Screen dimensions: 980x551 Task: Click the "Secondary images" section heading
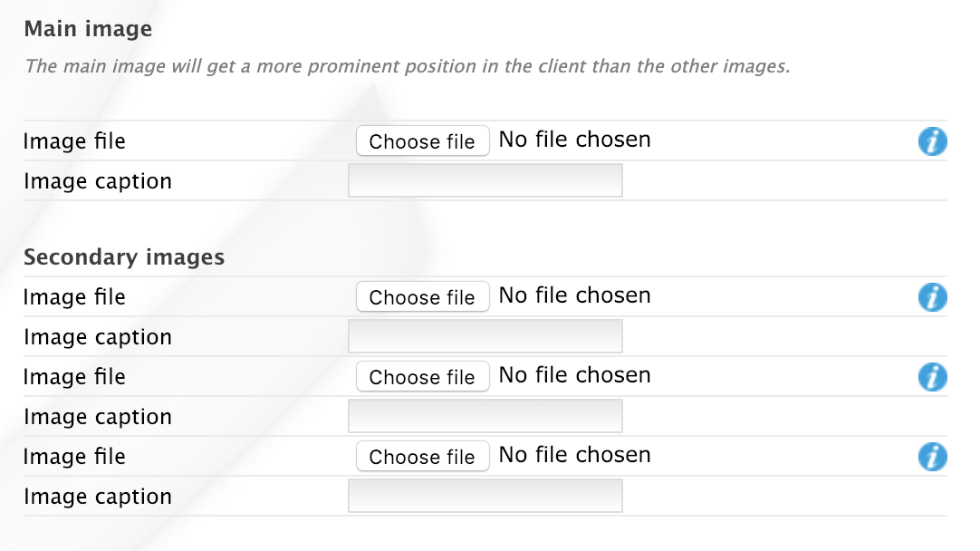click(x=124, y=257)
